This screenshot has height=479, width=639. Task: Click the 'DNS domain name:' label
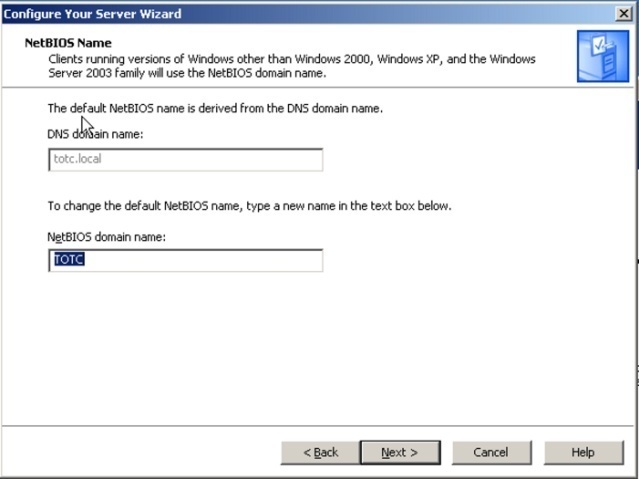tap(95, 134)
